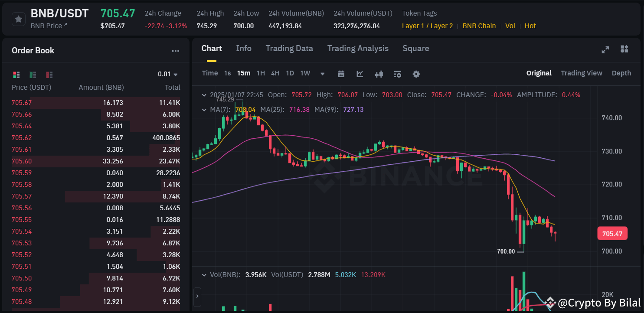The height and width of the screenshot is (313, 644).
Task: Open the Hot token tag
Action: 530,26
